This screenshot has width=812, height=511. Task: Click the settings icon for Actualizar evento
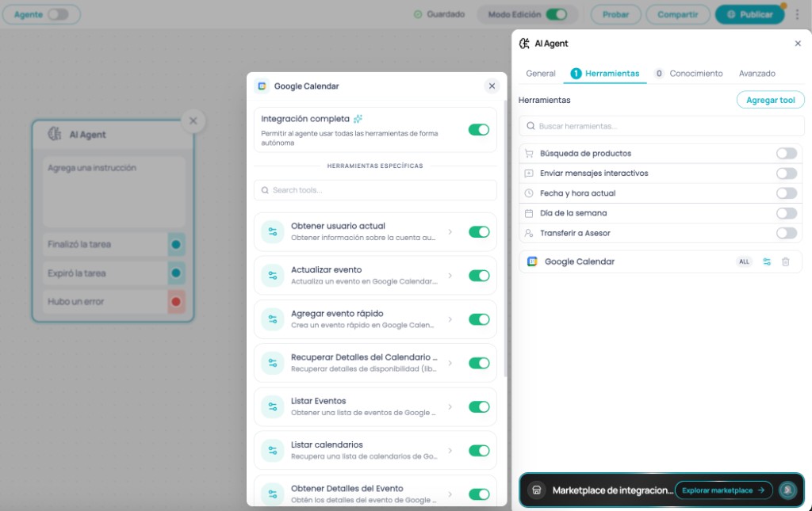click(x=273, y=276)
